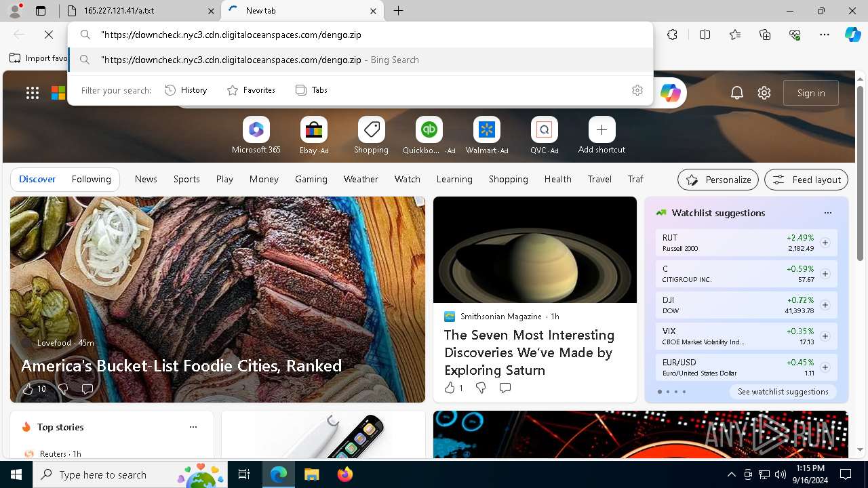This screenshot has width=868, height=488.
Task: Open page settings gear icon
Action: point(764,93)
